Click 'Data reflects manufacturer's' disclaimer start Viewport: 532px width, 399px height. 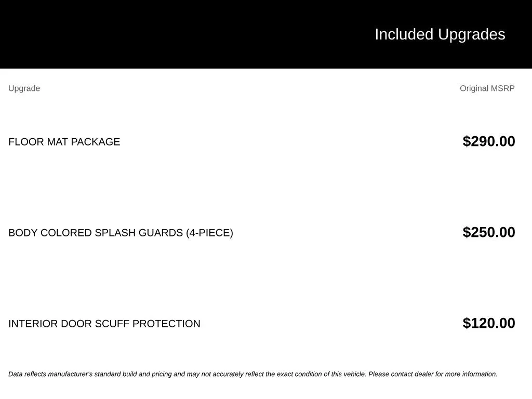pyautogui.click(x=50, y=374)
